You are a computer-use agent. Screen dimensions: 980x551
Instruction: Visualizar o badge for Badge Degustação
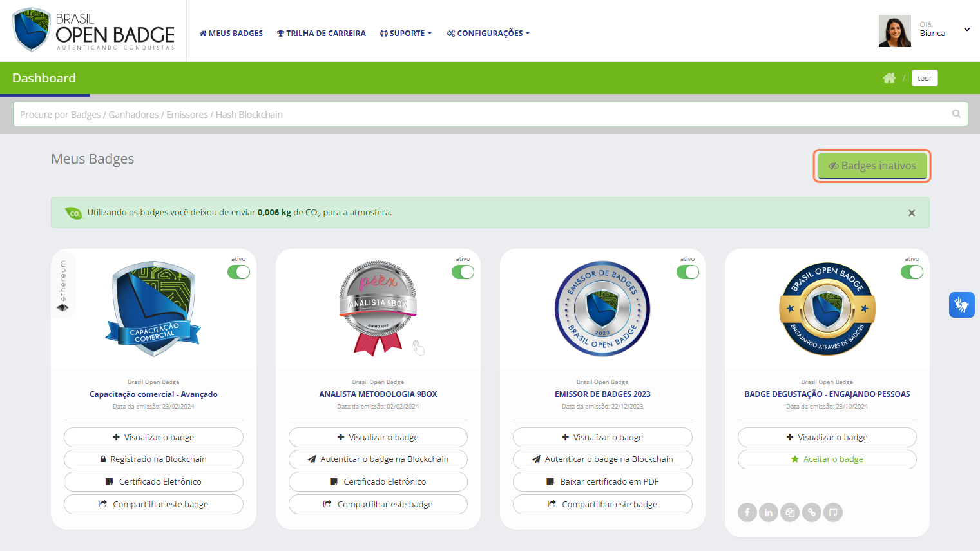click(x=827, y=437)
